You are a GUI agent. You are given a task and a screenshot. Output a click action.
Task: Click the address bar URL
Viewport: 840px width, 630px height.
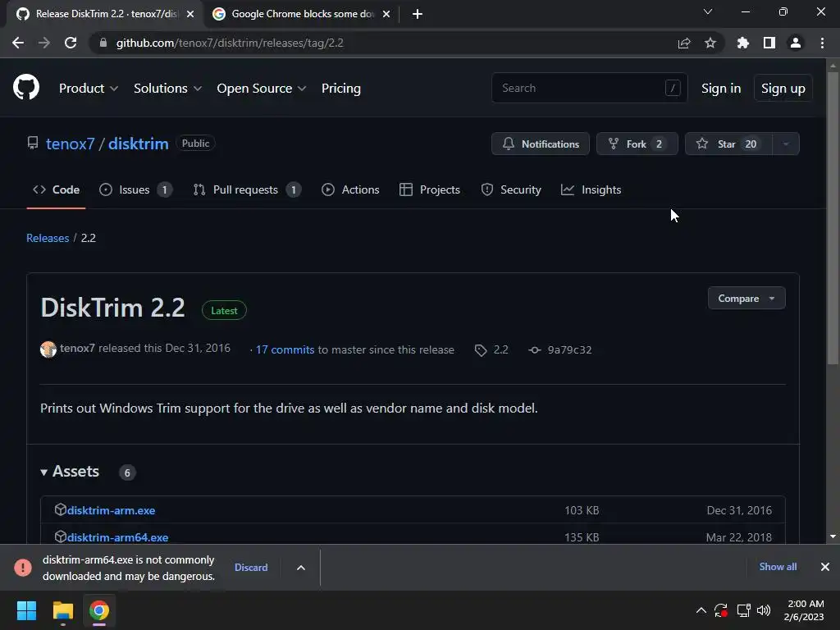(230, 43)
